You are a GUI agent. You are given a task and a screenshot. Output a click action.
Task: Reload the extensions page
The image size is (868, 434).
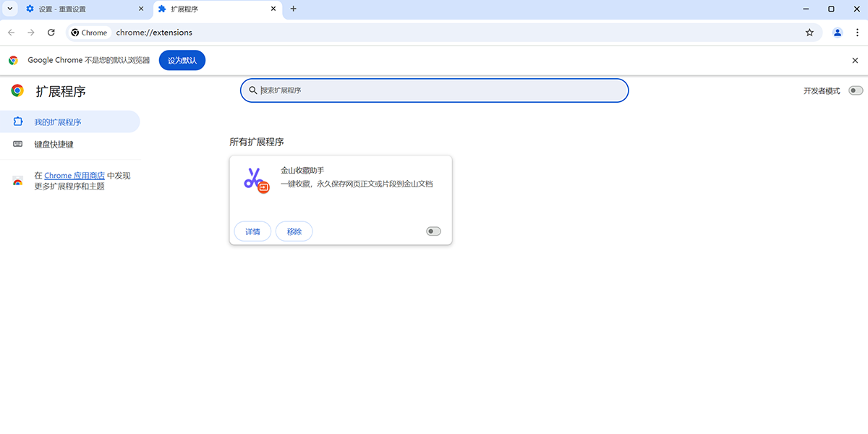pos(51,33)
